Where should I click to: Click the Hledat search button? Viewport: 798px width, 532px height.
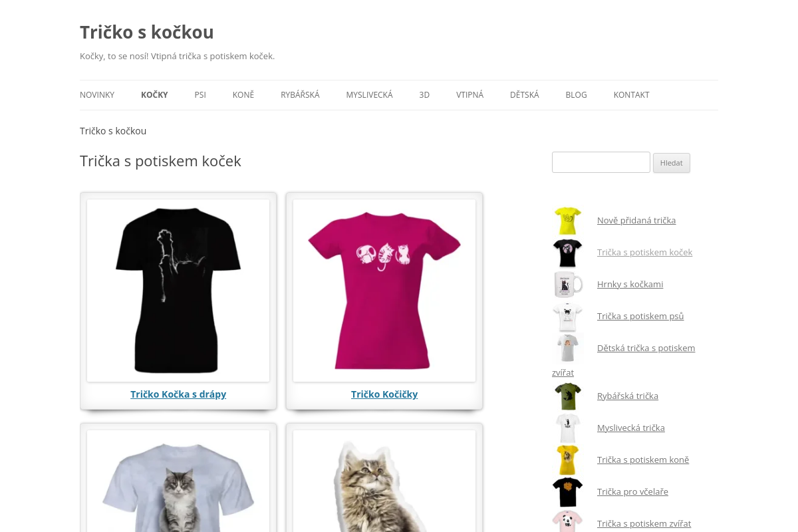(x=672, y=163)
